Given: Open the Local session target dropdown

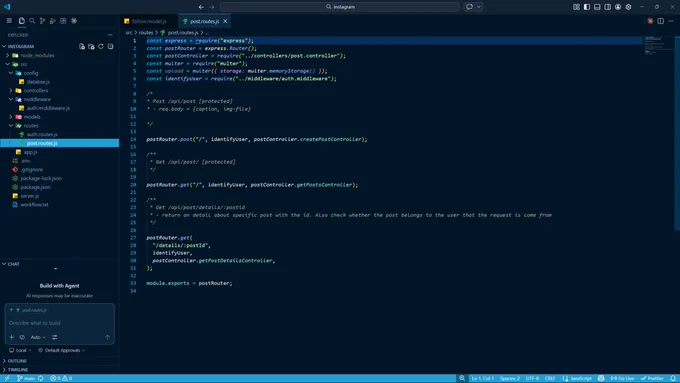Looking at the screenshot, I should 20,350.
